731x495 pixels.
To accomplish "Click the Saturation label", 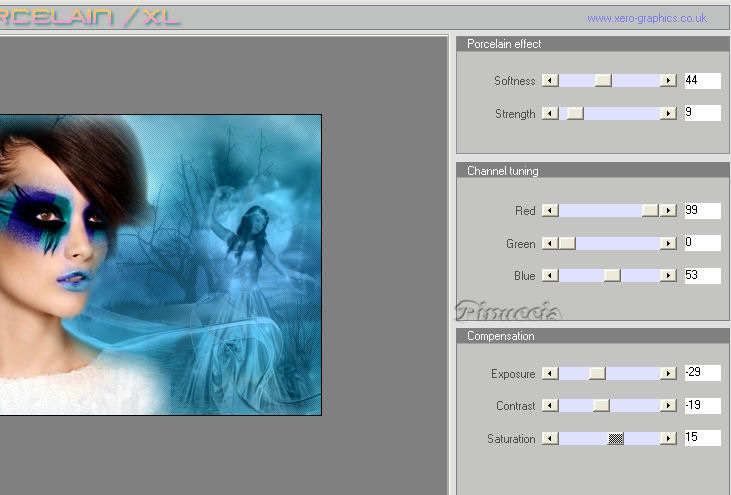I will coord(511,439).
